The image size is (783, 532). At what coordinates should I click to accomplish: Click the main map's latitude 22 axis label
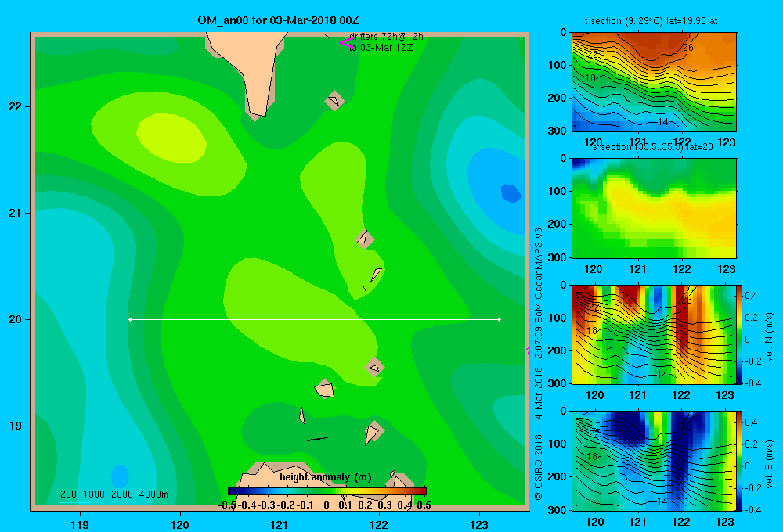(16, 107)
